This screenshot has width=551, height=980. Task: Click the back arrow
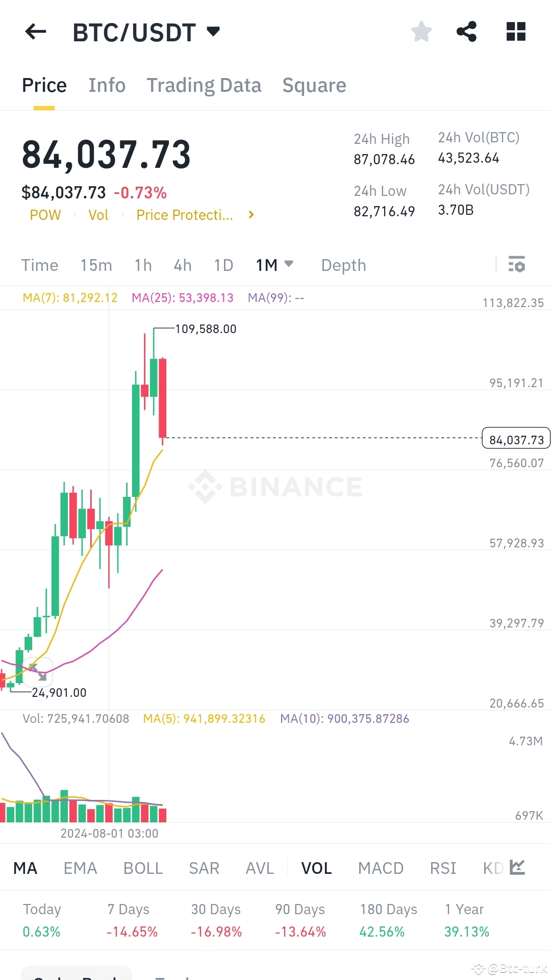pyautogui.click(x=35, y=32)
